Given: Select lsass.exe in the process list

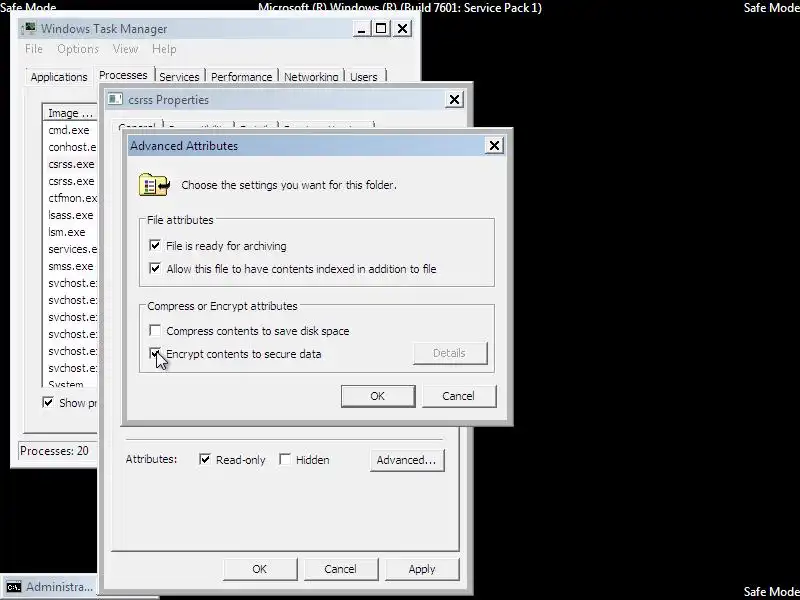Looking at the screenshot, I should pos(70,215).
